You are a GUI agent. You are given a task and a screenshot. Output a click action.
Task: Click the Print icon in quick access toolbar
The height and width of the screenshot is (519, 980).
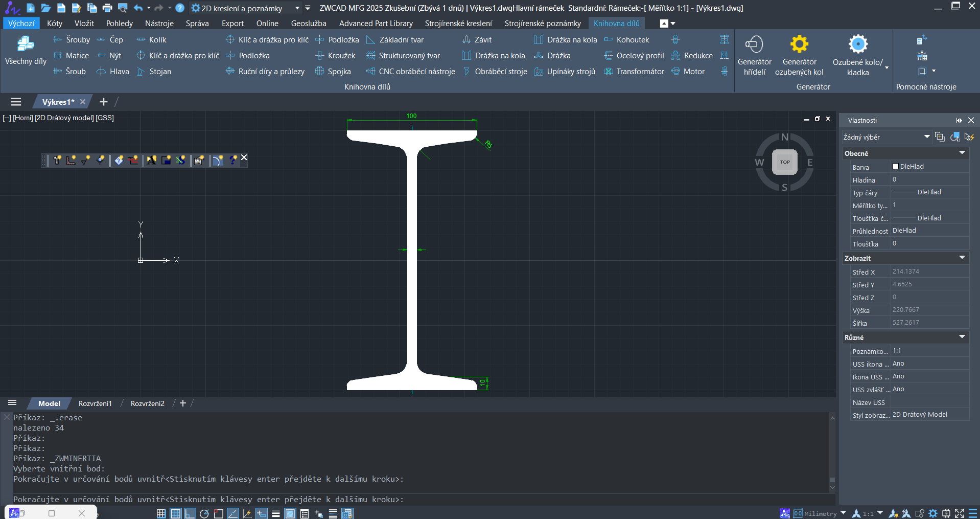(x=107, y=8)
